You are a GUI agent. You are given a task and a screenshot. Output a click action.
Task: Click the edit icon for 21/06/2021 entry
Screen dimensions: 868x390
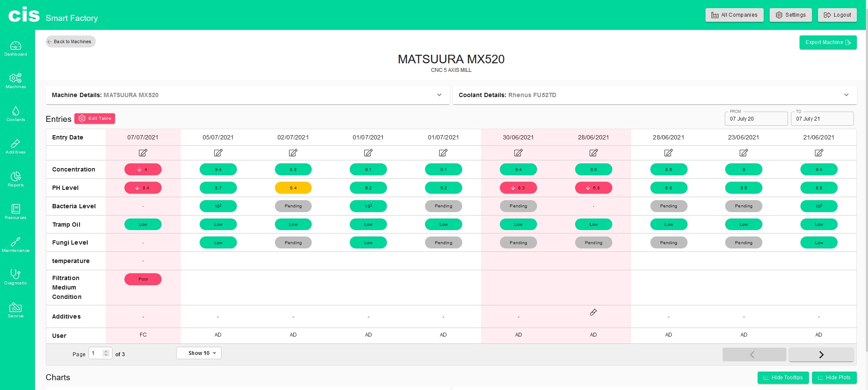point(818,153)
